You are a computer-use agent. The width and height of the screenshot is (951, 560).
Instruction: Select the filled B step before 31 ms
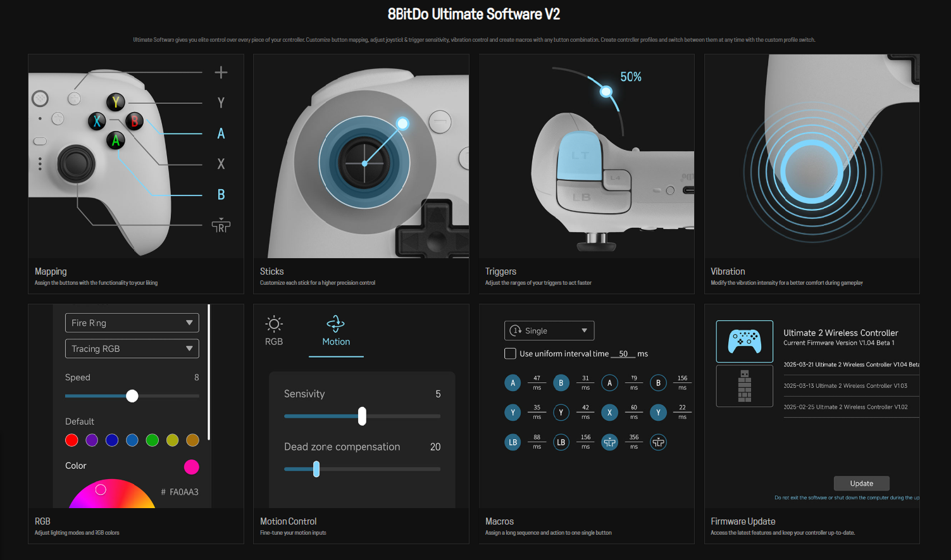pos(561,383)
